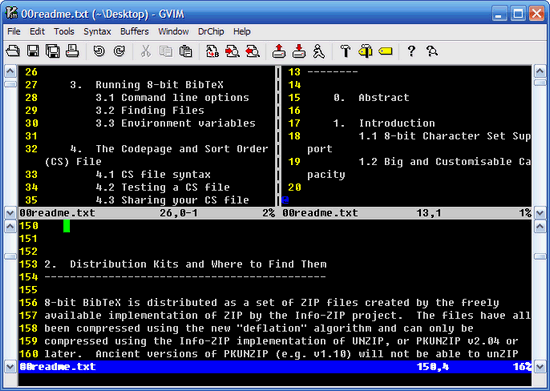Image resolution: width=550 pixels, height=391 pixels.
Task: Click the top-left pane status line showing 26,0-1
Action: click(x=147, y=213)
